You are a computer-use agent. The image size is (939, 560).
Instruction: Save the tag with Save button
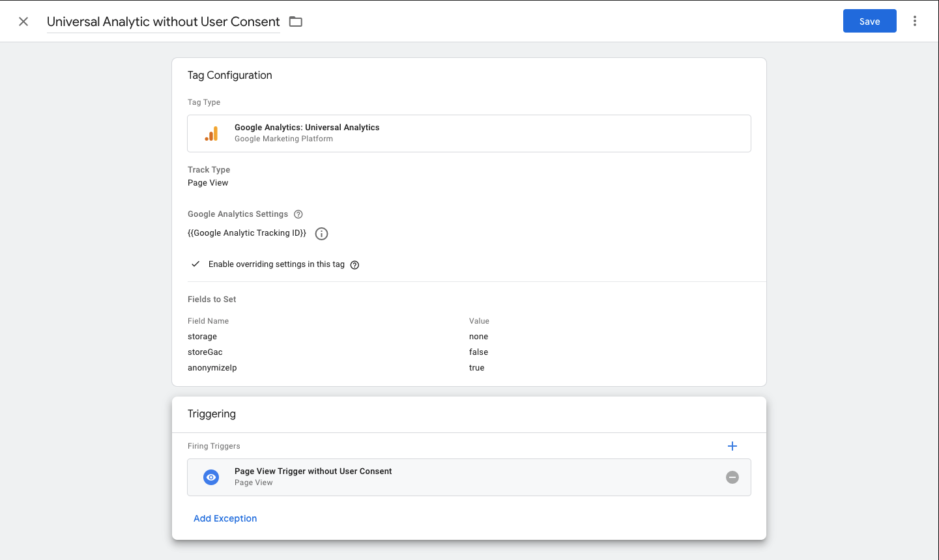[869, 21]
